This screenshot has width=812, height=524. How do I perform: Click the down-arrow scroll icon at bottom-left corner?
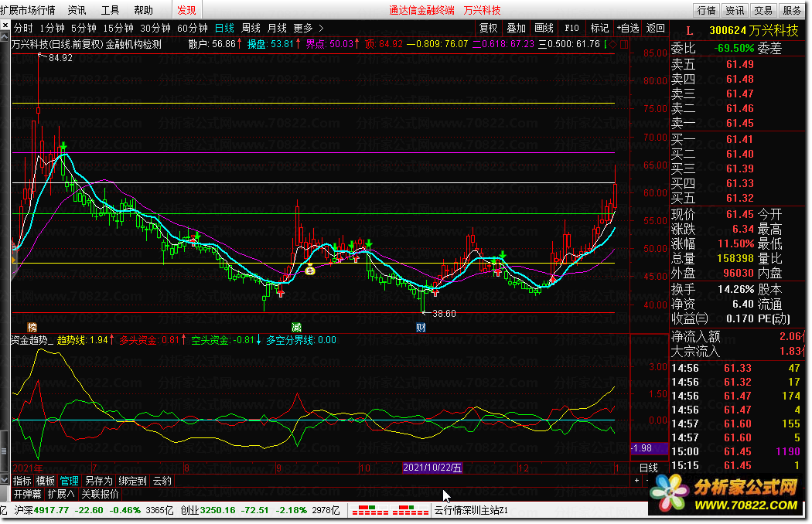click(x=5, y=481)
